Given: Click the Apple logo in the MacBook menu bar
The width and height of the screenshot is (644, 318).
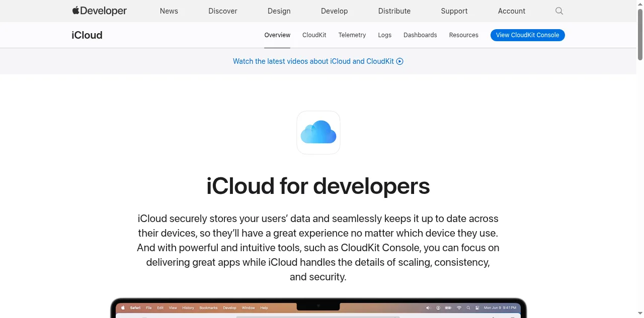Looking at the screenshot, I should coord(123,307).
